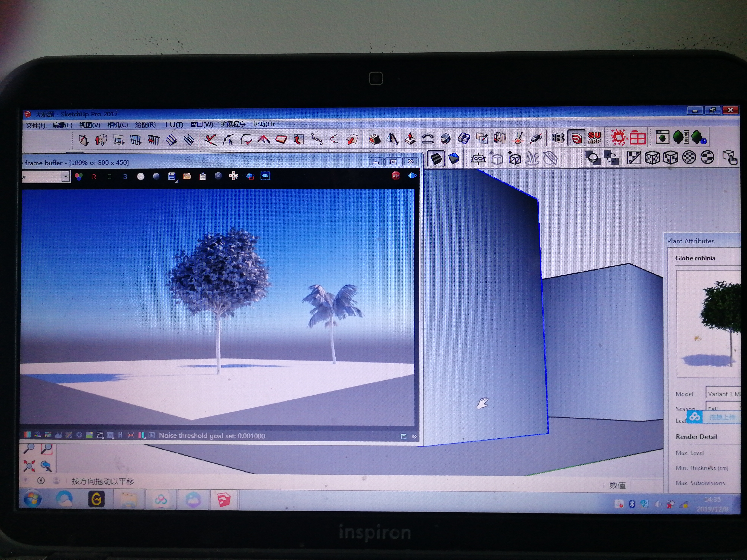Open 文件(F) menu
This screenshot has height=560, width=747.
[35, 125]
